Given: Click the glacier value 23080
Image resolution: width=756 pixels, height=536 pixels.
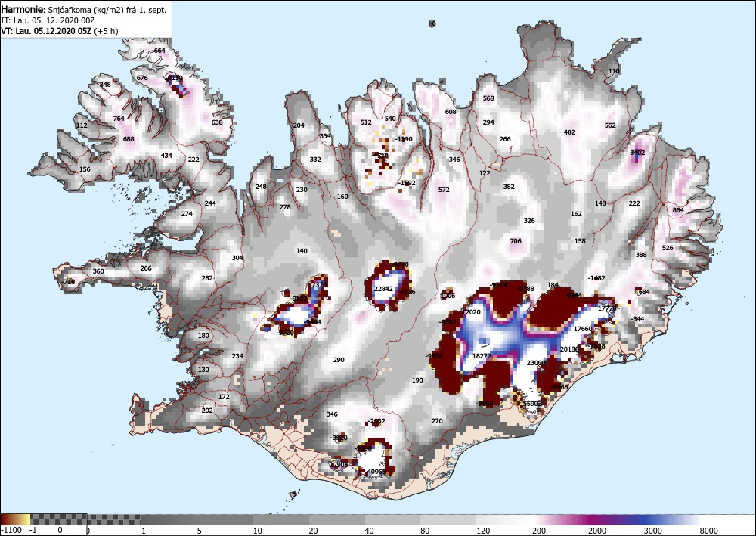Looking at the screenshot, I should 536,363.
